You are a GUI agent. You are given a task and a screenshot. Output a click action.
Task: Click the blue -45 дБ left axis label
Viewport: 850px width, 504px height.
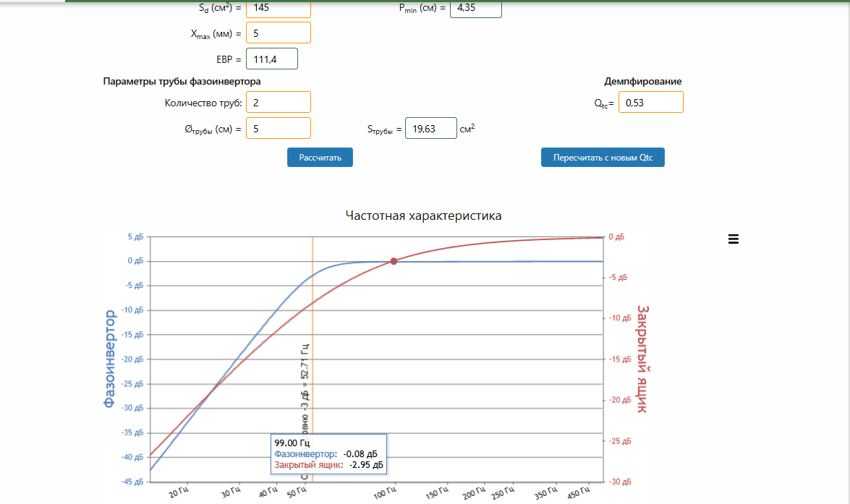(133, 482)
